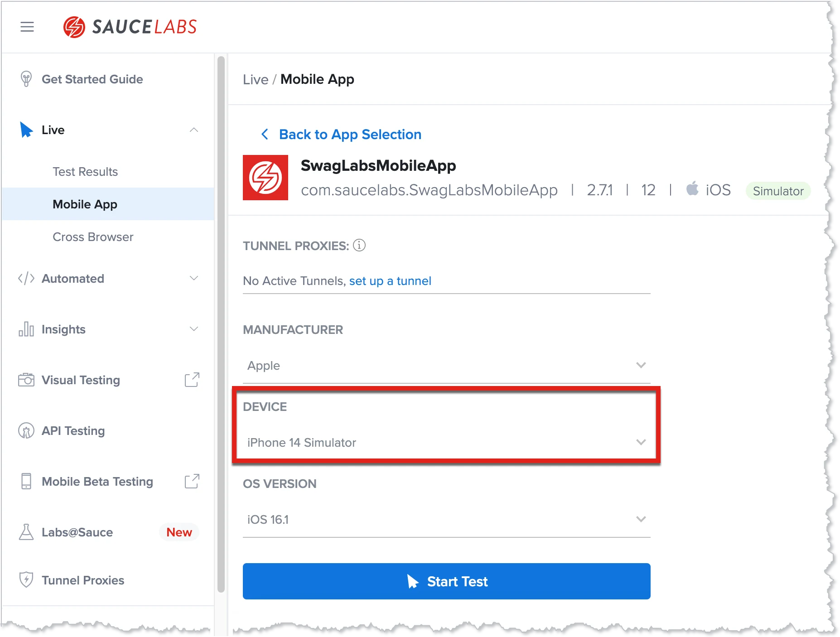The image size is (840, 637).
Task: Click the build number 12 text
Action: (648, 190)
